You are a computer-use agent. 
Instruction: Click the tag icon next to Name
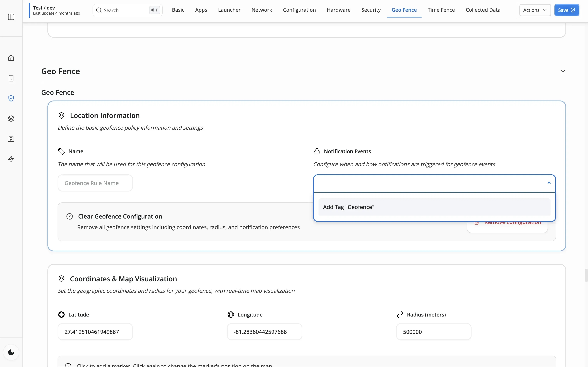click(x=61, y=151)
